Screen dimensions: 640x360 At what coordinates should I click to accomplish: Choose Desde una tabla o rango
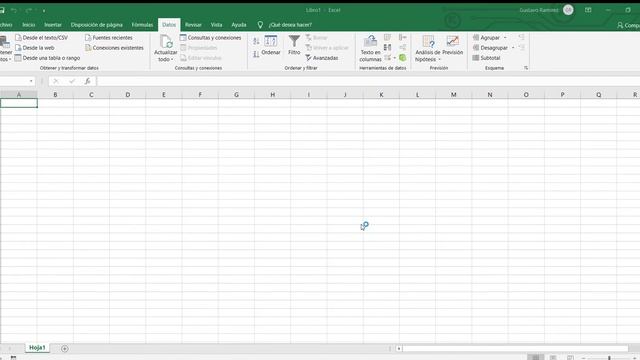click(47, 58)
